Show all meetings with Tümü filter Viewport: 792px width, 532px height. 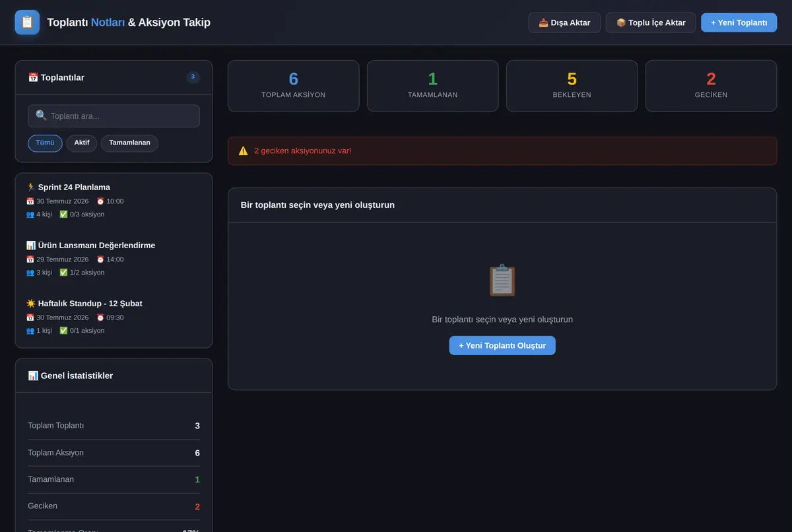coord(45,143)
